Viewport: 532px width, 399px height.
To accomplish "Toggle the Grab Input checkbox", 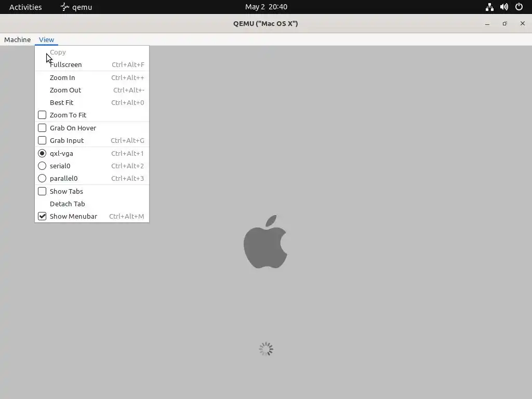I will pos(42,140).
